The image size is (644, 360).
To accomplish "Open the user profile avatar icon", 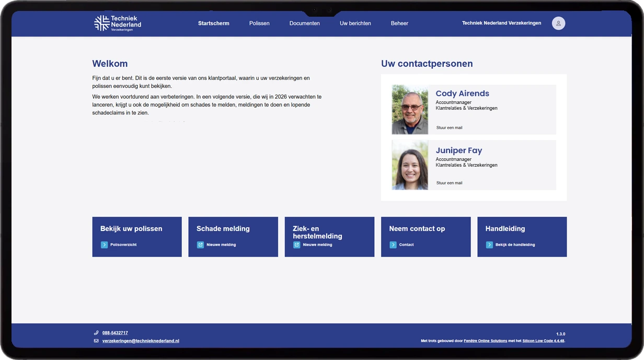I will 558,23.
